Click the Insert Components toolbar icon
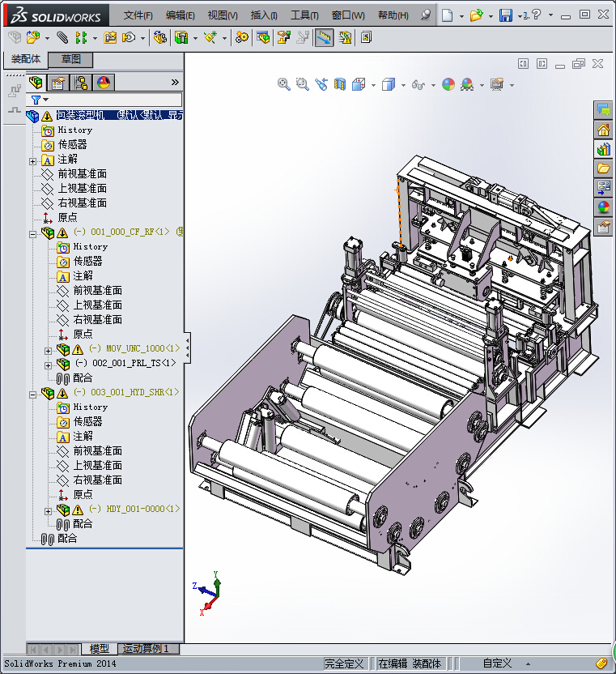Viewport: 616px width, 674px height. [x=33, y=38]
